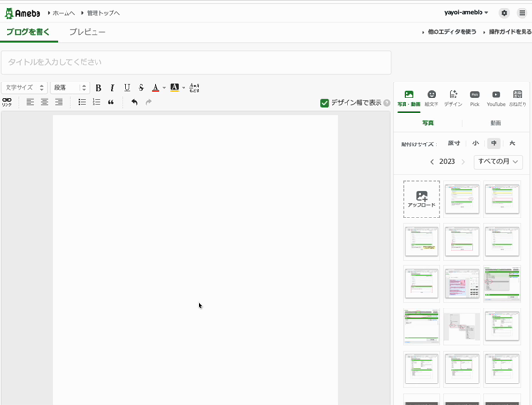Align text to the left

click(30, 102)
